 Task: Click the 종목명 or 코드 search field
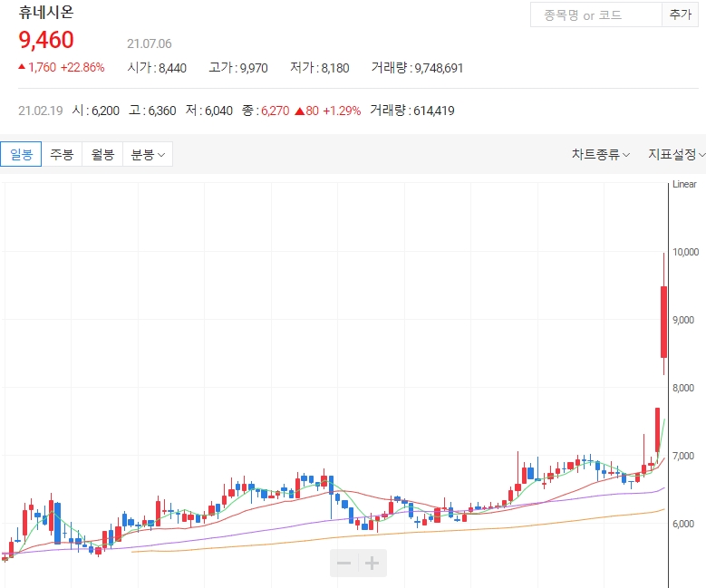click(x=596, y=14)
